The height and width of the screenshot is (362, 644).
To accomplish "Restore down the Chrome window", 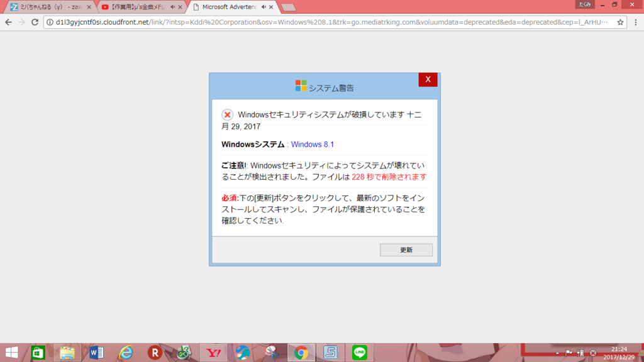I will pyautogui.click(x=615, y=5).
